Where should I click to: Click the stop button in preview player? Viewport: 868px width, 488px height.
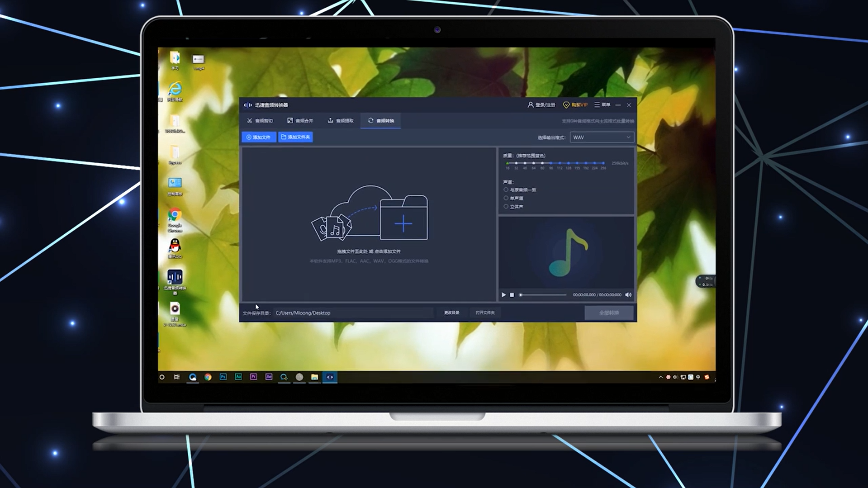[x=512, y=295]
